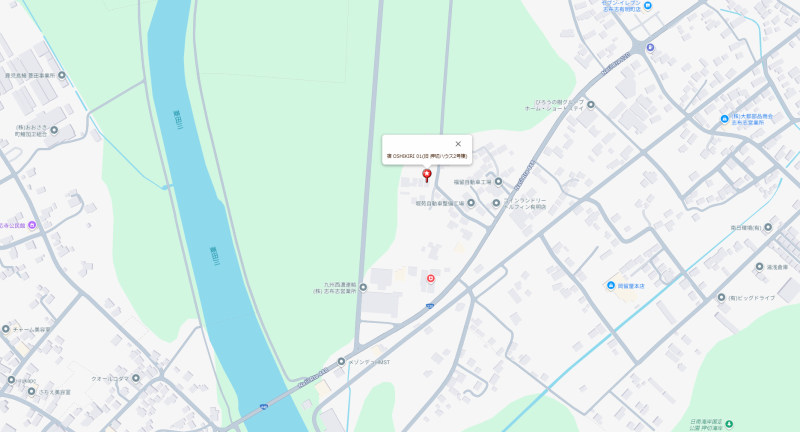Open the 大都部品商会 shop marker
The height and width of the screenshot is (432, 800).
click(724, 119)
